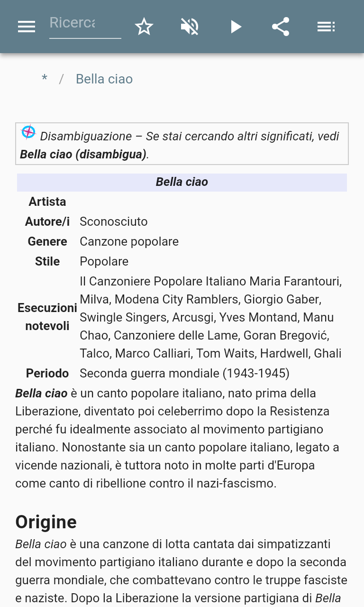Go to home via asterisk breadcrumb
Viewport: 364px width, 607px height.
click(x=45, y=79)
